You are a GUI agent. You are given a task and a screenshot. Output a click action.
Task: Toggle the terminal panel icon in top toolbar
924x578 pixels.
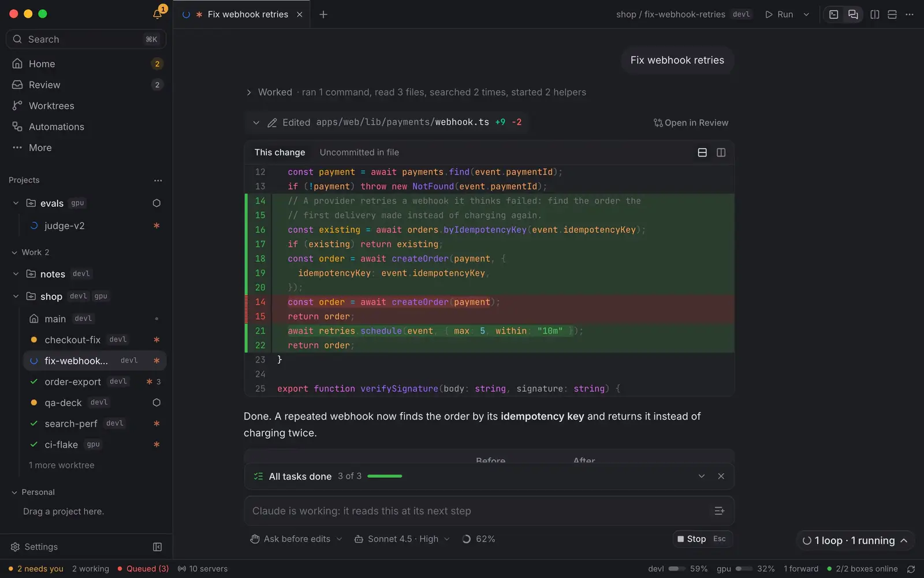point(834,14)
